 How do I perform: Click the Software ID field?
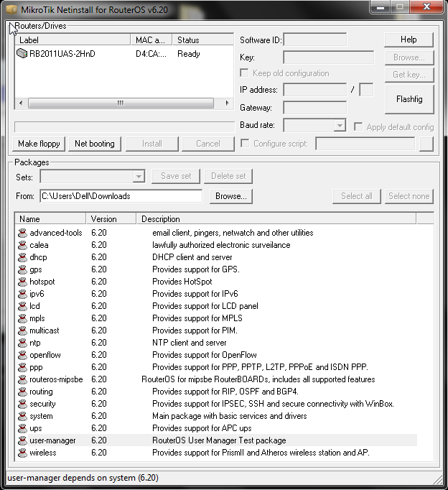314,40
